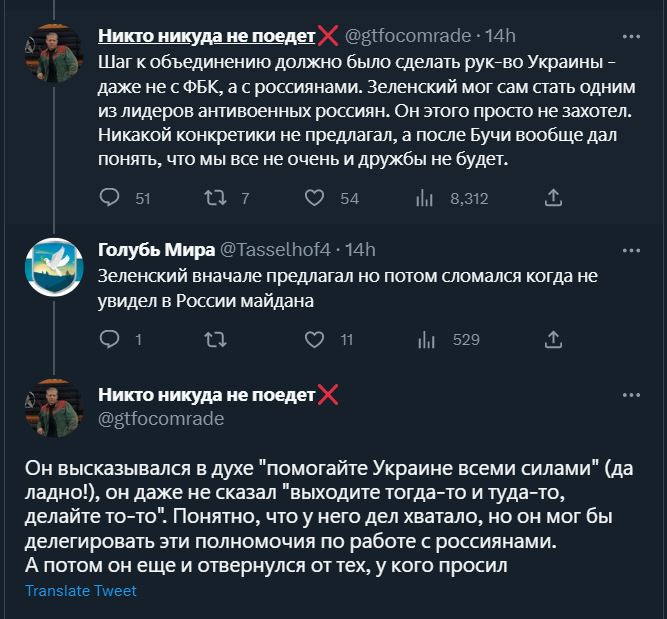667x619 pixels.
Task: Retweet the first tweet with 7 retweets
Action: [215, 198]
